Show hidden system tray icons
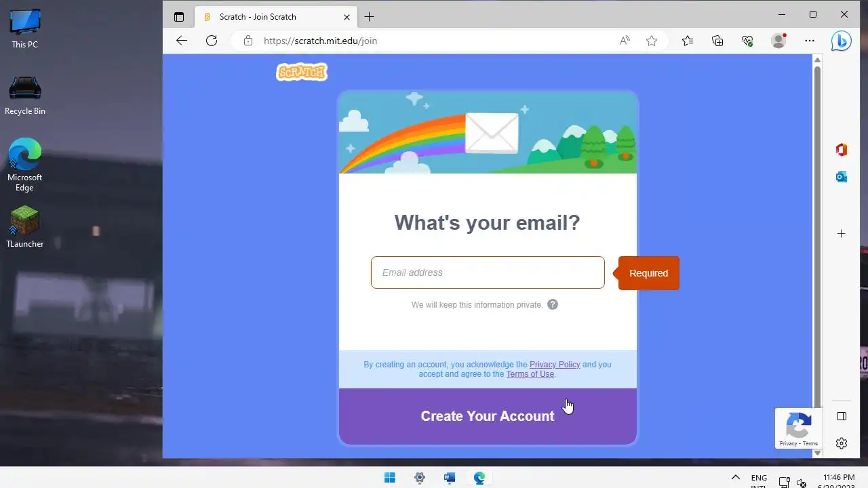 coord(735,478)
